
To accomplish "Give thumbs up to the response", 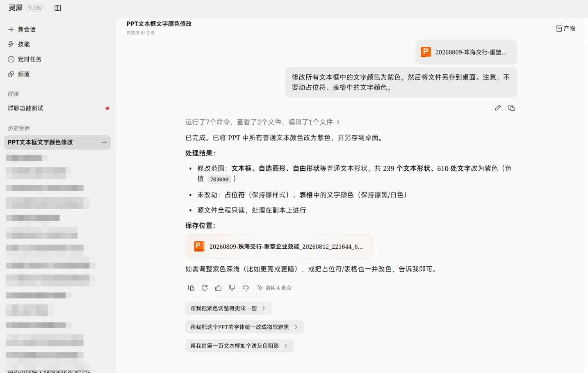I will (x=218, y=288).
